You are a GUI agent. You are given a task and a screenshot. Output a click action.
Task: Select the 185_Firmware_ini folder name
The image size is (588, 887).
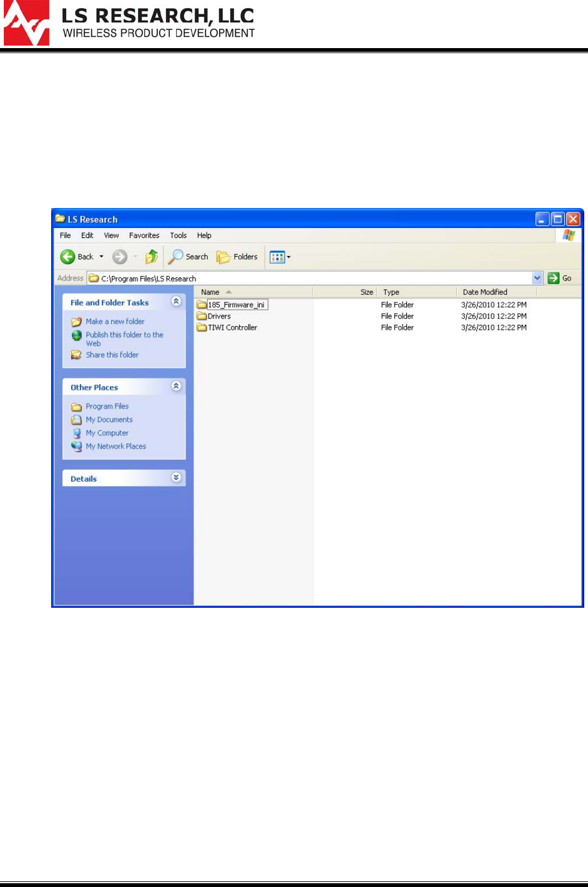237,305
